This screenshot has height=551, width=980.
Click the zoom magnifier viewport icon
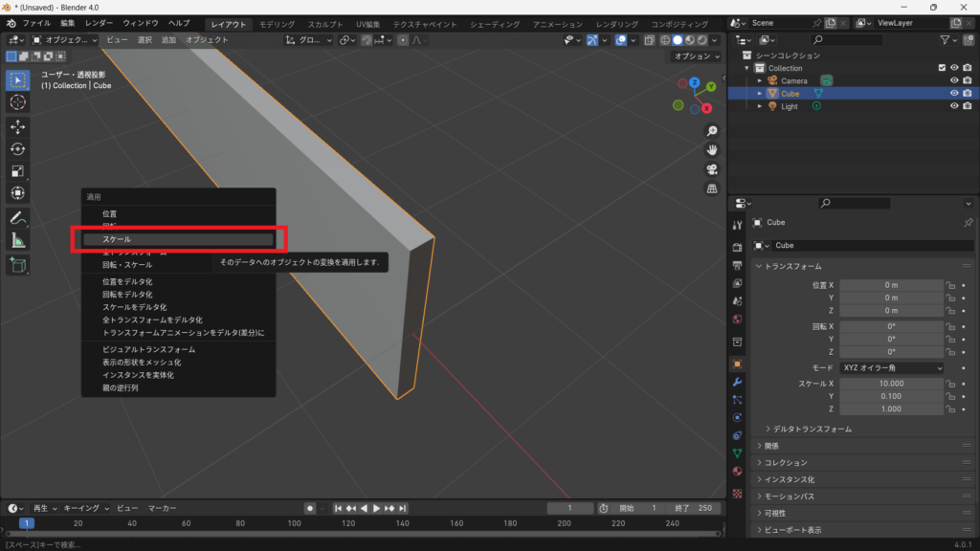pos(712,131)
